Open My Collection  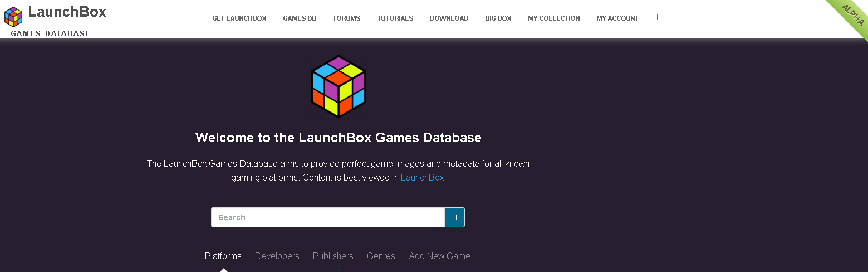554,18
